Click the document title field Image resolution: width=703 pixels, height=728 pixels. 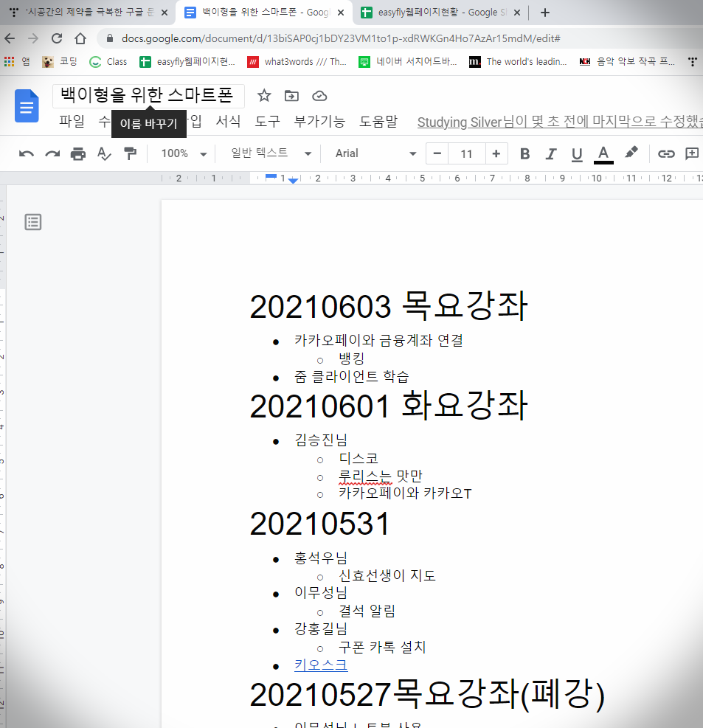(148, 96)
